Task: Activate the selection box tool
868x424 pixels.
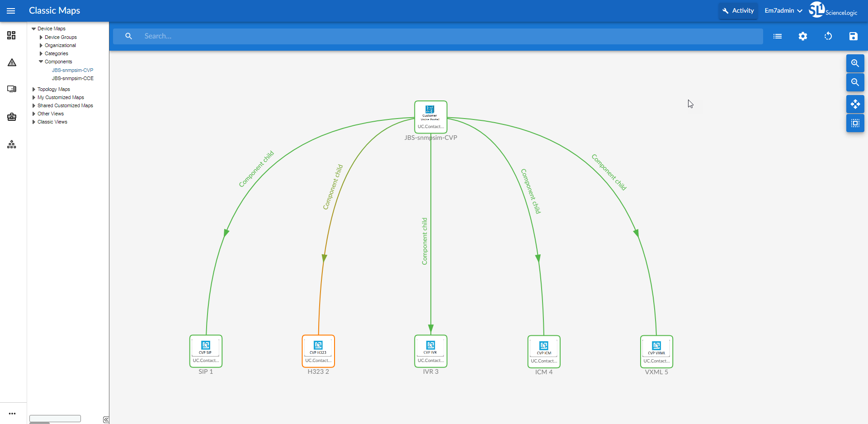Action: tap(855, 123)
